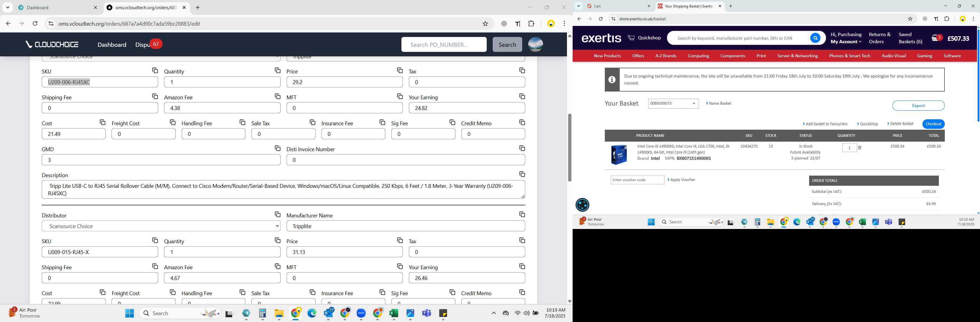Copy Disti Invoice Number of U209-006-RJ45XC item
Image resolution: width=980 pixels, height=322 pixels.
(x=522, y=148)
